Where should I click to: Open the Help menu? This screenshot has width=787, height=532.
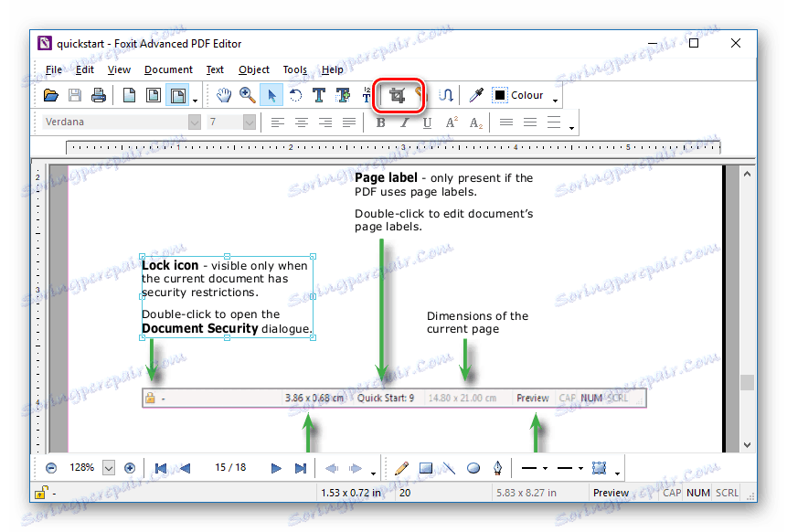pyautogui.click(x=333, y=69)
